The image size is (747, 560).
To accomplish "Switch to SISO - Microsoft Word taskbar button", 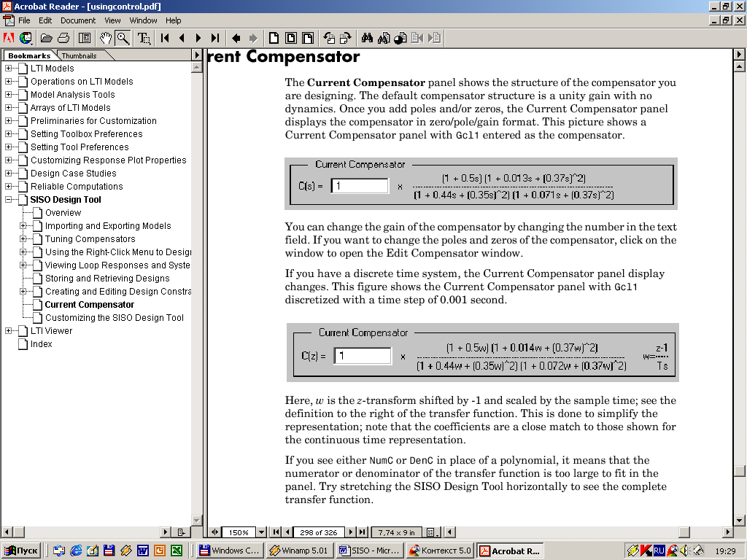I will pos(370,551).
